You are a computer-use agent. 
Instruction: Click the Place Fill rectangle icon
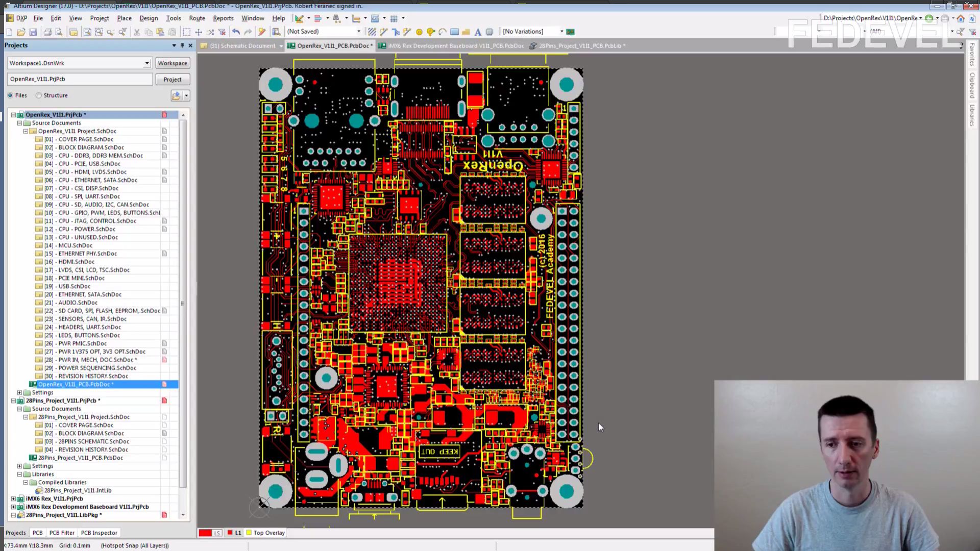pyautogui.click(x=454, y=32)
